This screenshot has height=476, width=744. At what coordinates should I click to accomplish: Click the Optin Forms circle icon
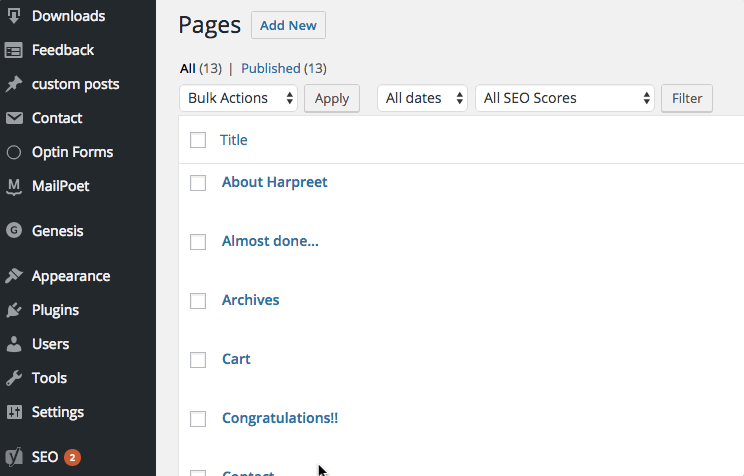[14, 152]
